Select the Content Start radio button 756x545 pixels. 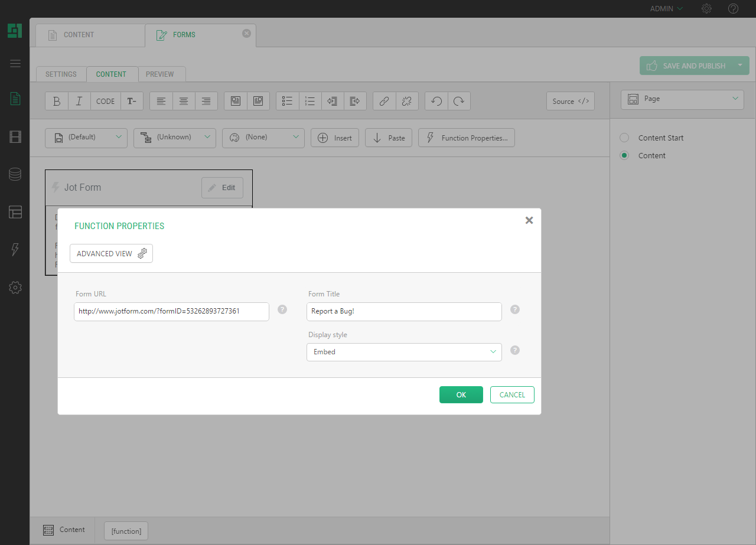[x=624, y=138]
